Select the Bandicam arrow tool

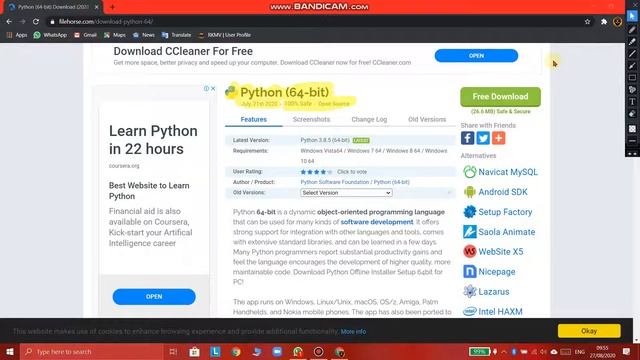pyautogui.click(x=632, y=65)
